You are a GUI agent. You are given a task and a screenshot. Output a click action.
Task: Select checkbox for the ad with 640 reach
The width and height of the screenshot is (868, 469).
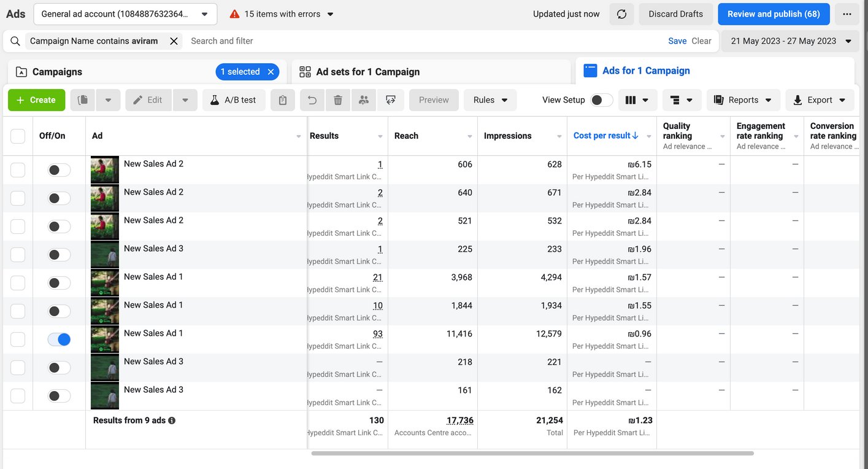(18, 198)
